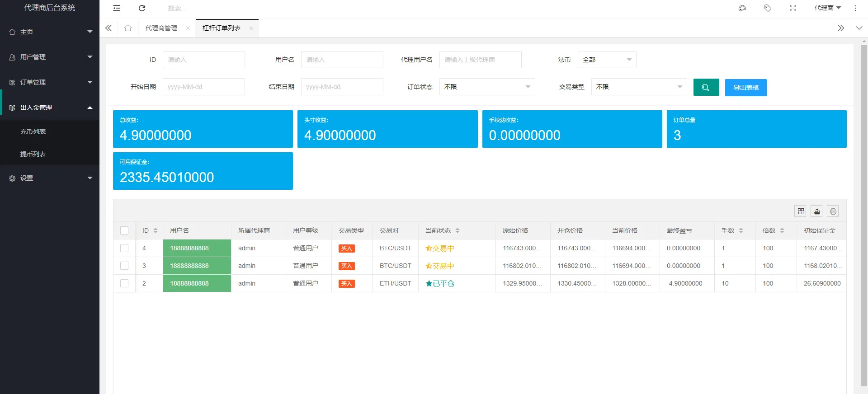Enter fullscreen mode via expand icon

tap(793, 8)
